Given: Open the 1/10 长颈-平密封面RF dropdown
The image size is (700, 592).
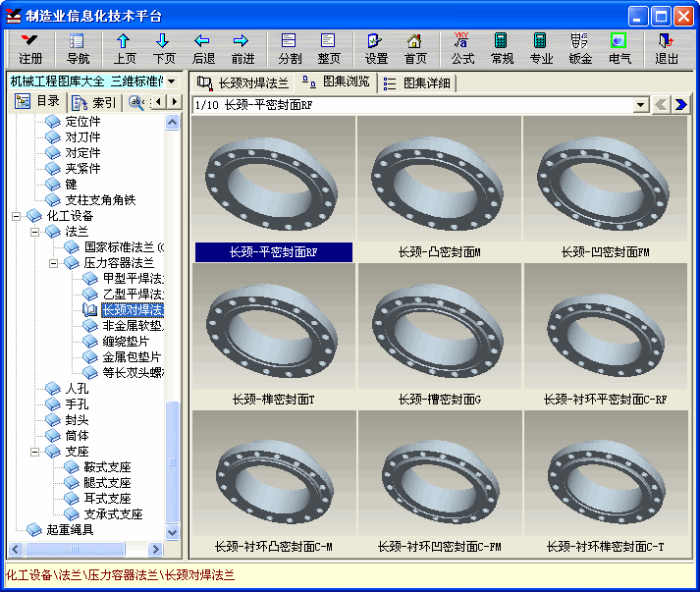Looking at the screenshot, I should click(641, 104).
